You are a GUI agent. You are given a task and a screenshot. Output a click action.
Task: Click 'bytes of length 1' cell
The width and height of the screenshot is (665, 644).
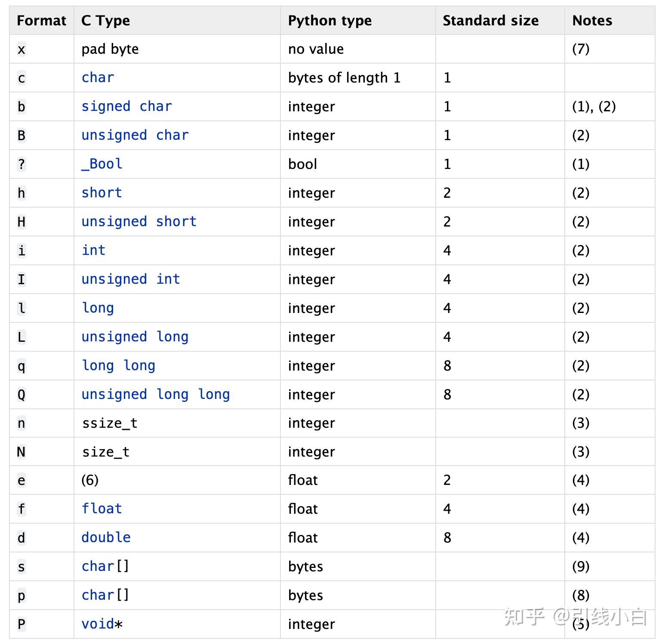pos(344,78)
